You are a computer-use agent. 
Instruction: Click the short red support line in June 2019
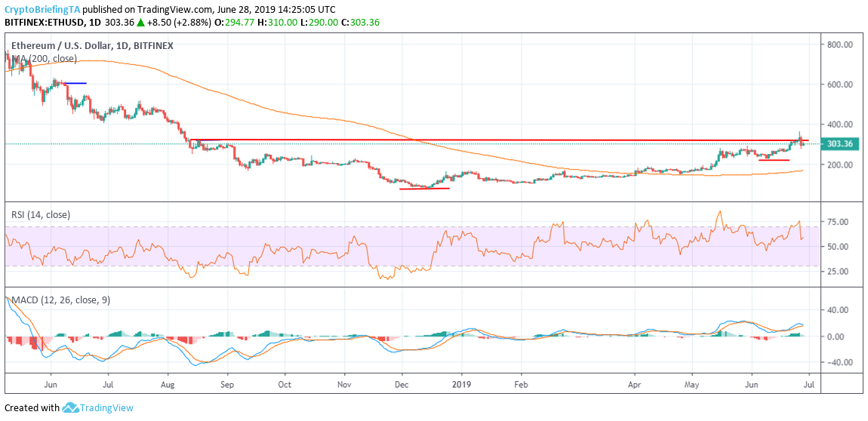774,160
